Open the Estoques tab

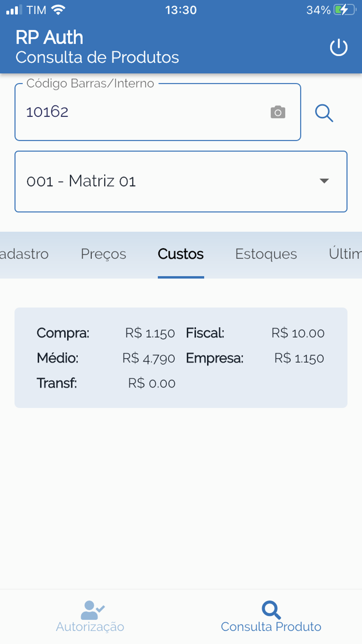pyautogui.click(x=266, y=254)
